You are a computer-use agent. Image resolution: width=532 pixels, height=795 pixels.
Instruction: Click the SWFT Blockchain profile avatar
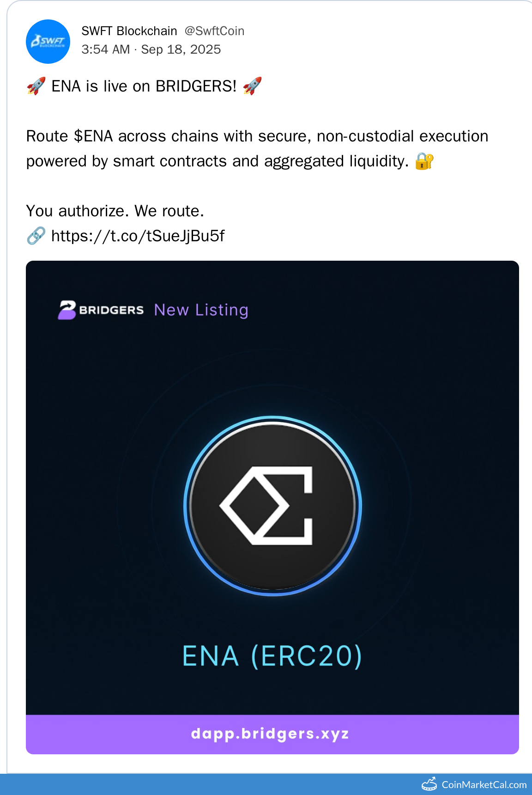[48, 42]
